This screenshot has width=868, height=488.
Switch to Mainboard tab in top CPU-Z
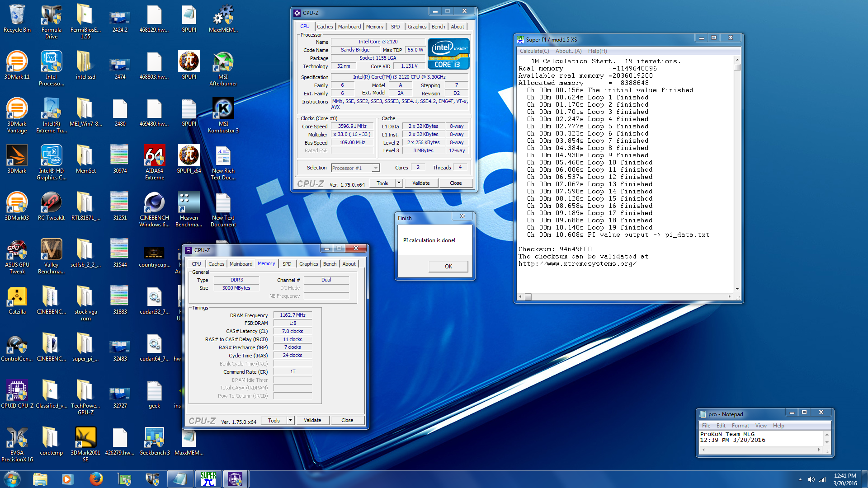click(349, 27)
